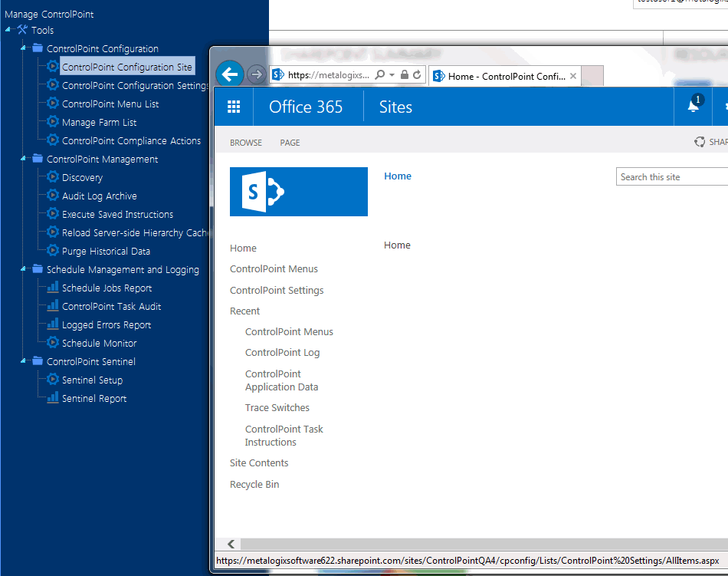
Task: Open the address bar search dropdown
Action: pos(391,76)
